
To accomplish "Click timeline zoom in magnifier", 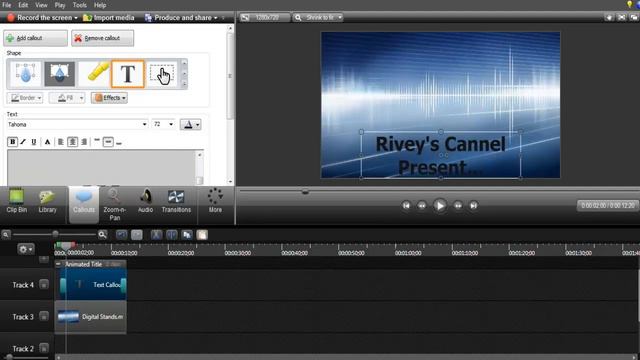I will coord(102,235).
